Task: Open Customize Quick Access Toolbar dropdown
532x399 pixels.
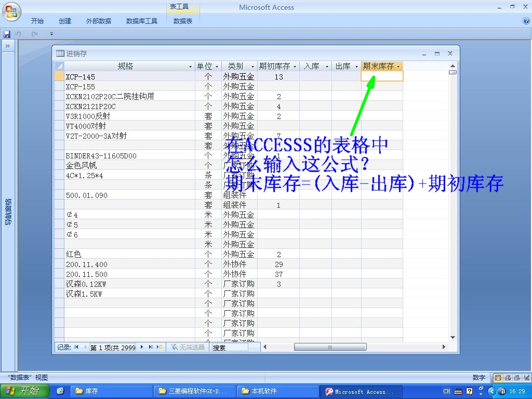Action: (x=51, y=34)
